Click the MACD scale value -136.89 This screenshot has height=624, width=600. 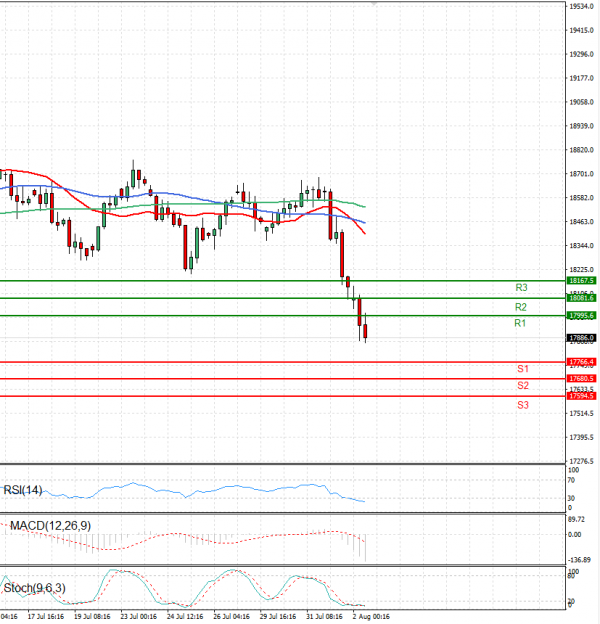coord(579,560)
